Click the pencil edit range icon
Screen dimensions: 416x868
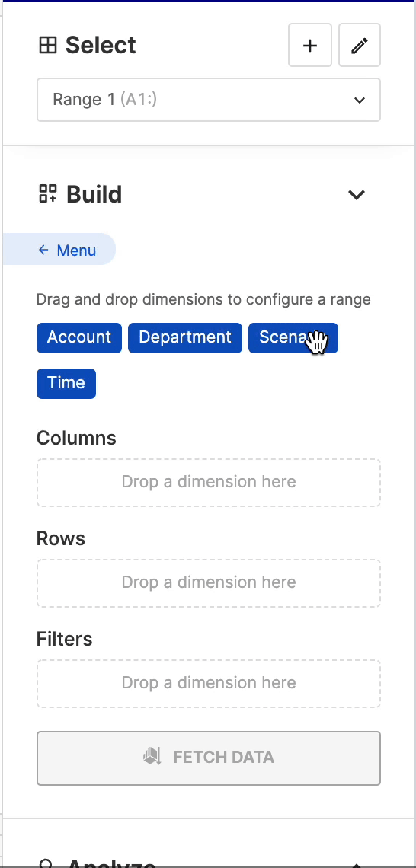click(360, 46)
